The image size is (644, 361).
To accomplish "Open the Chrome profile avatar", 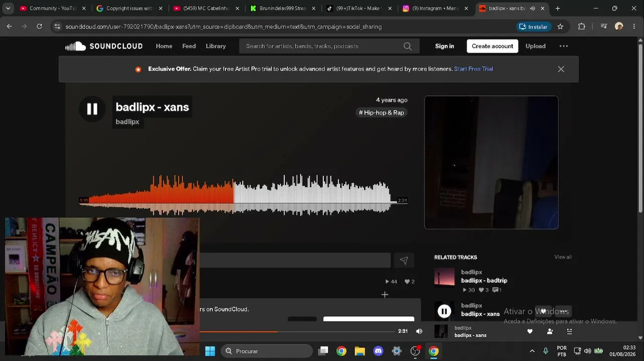I will [x=619, y=27].
